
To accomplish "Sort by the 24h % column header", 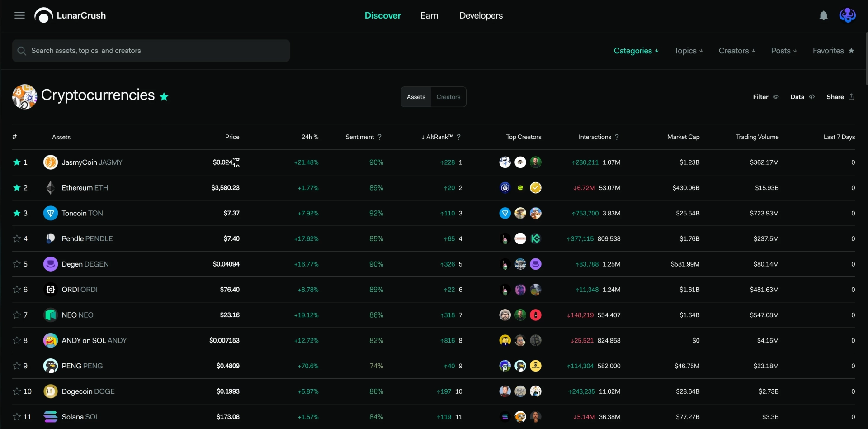I will tap(310, 137).
